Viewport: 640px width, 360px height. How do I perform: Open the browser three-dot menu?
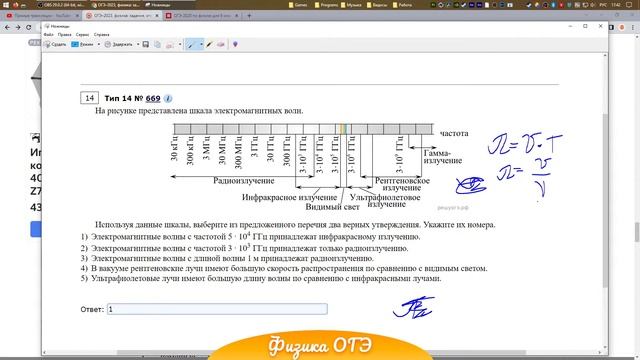633,27
